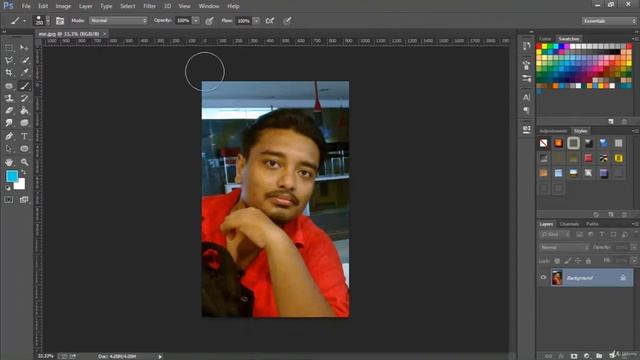Click the Opacity value field in the options bar

[183, 20]
